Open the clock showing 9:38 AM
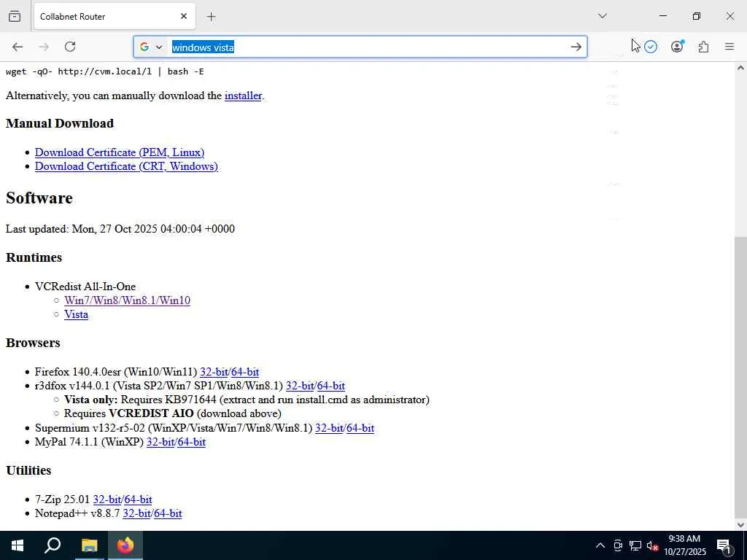Image resolution: width=747 pixels, height=560 pixels. (x=684, y=545)
